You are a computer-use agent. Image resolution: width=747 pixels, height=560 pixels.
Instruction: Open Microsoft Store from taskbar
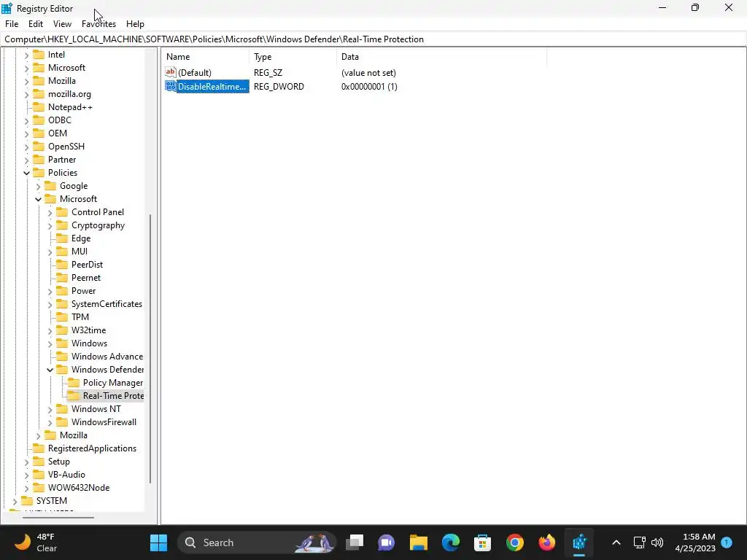point(483,542)
